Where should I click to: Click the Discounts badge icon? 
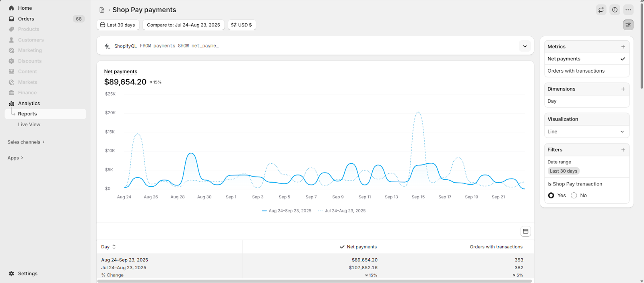coord(11,61)
